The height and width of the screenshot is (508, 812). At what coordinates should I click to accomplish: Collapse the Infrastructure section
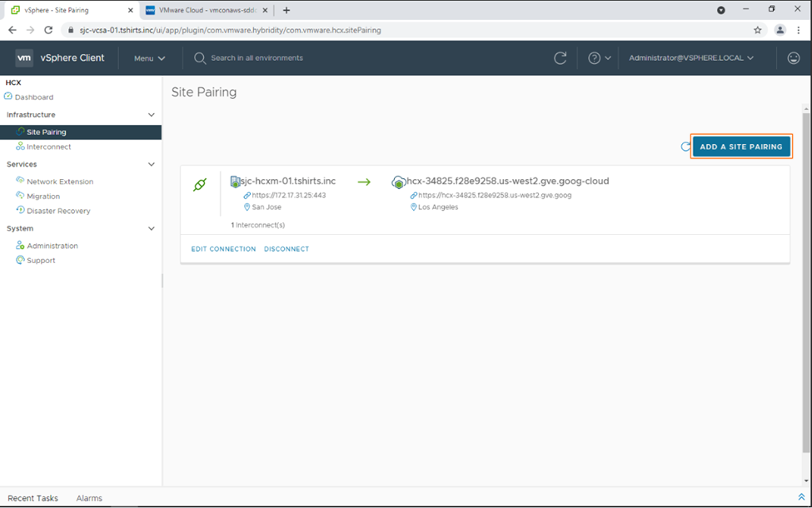151,115
